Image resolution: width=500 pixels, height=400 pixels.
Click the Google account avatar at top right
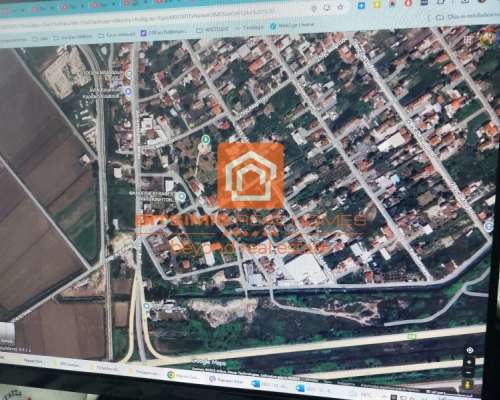(x=488, y=37)
